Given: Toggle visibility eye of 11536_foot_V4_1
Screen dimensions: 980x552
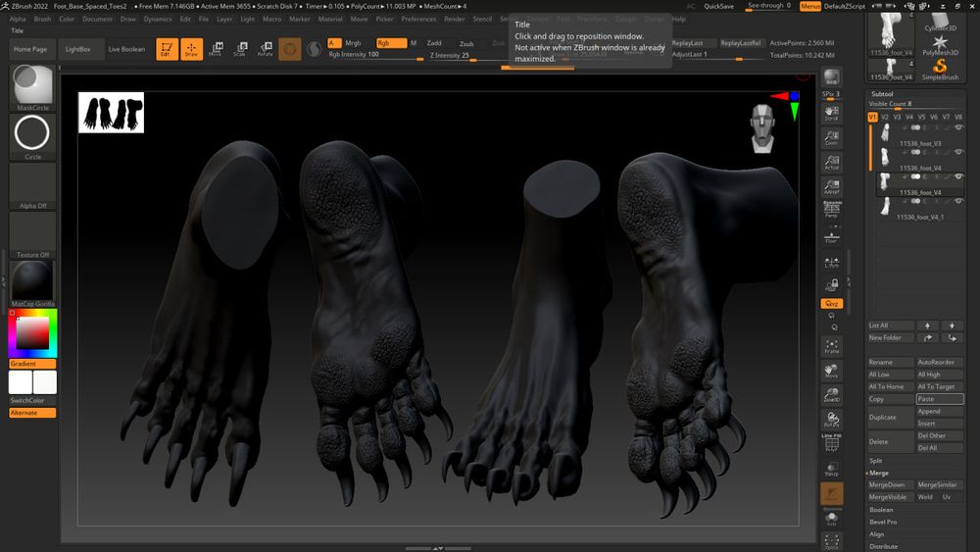Looking at the screenshot, I should (x=958, y=201).
